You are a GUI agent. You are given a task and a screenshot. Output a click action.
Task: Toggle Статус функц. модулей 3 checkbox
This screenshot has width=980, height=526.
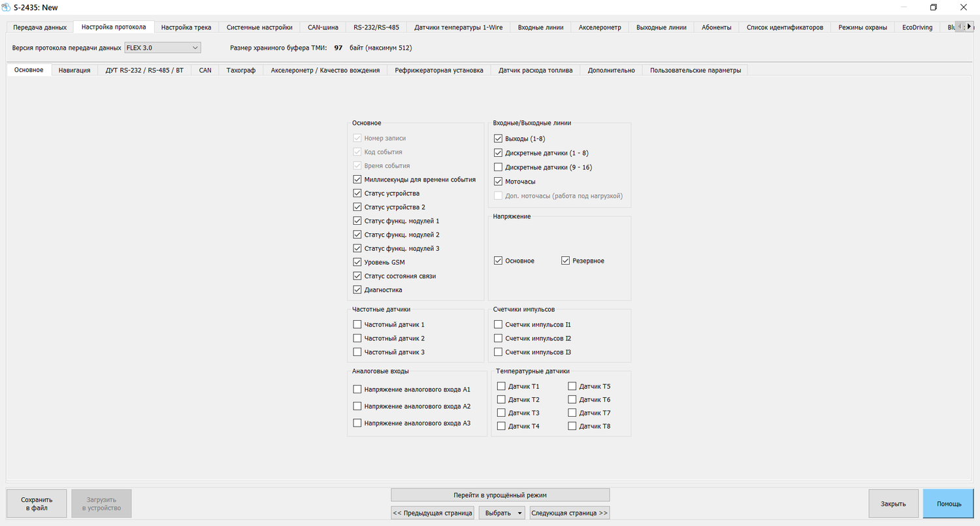coord(357,248)
